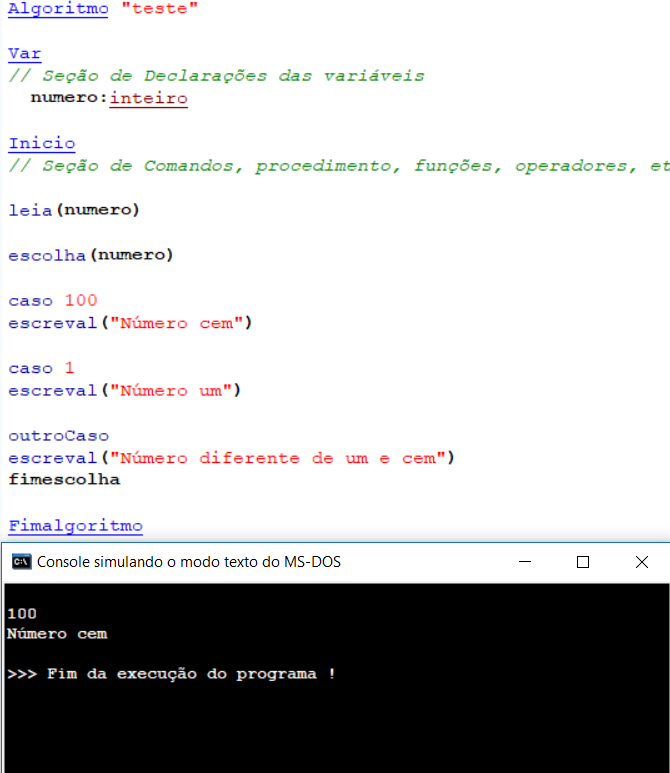Click the 'caso 100' line
This screenshot has height=773, width=670.
coord(53,300)
